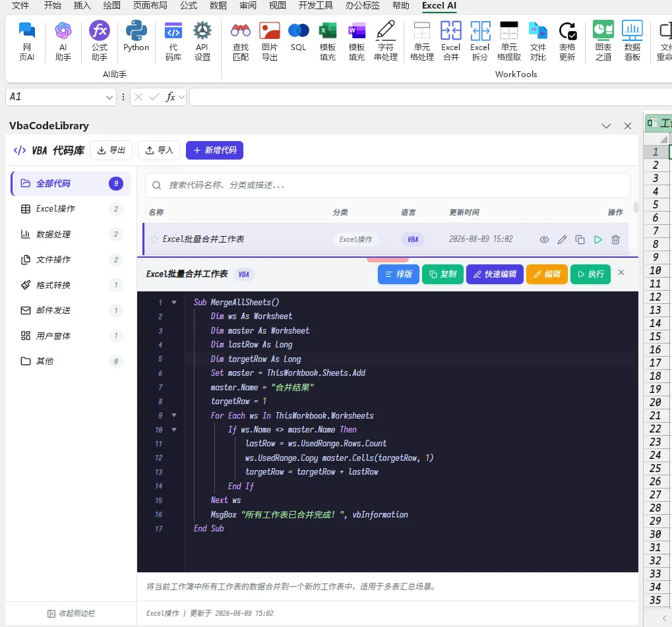Click the green 复制 button
This screenshot has width=672, height=627.
point(443,274)
